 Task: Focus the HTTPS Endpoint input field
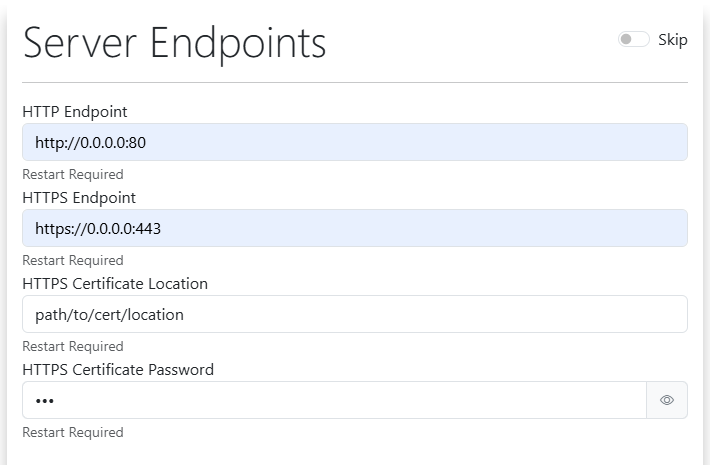[x=354, y=228]
